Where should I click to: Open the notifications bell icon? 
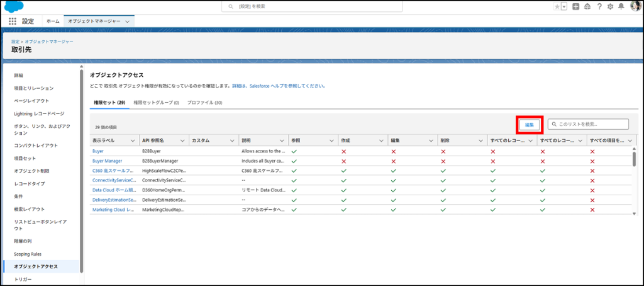(621, 6)
